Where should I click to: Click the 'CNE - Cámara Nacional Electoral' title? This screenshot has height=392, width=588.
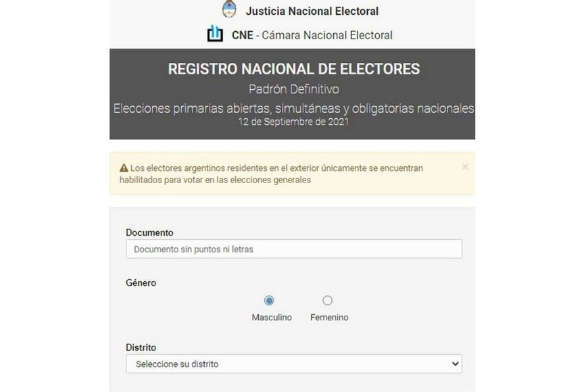[312, 35]
